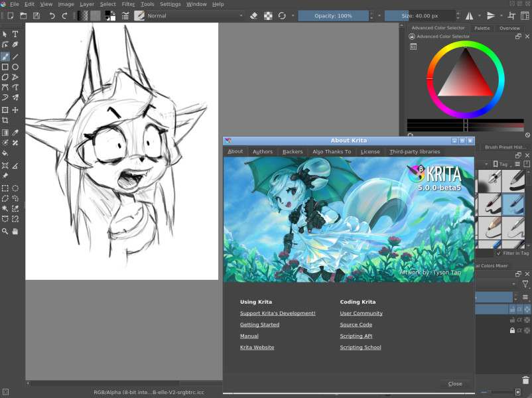Reload the original brush preset
532x398 pixels.
pos(282,16)
